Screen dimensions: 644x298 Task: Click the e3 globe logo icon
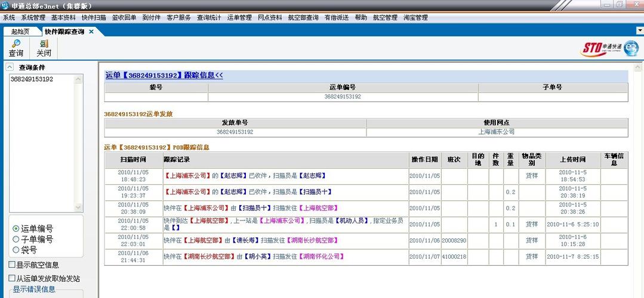tap(631, 49)
